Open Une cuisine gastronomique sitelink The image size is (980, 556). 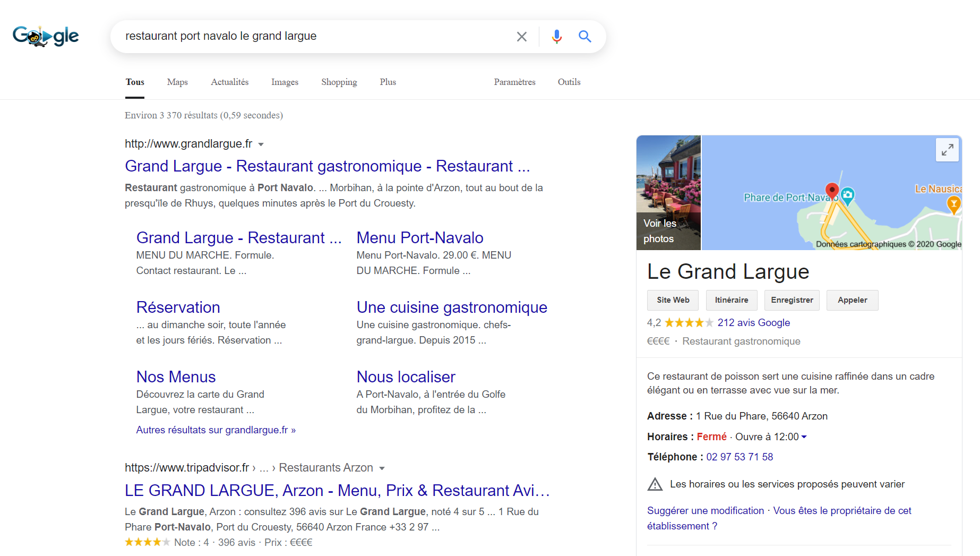click(x=452, y=307)
